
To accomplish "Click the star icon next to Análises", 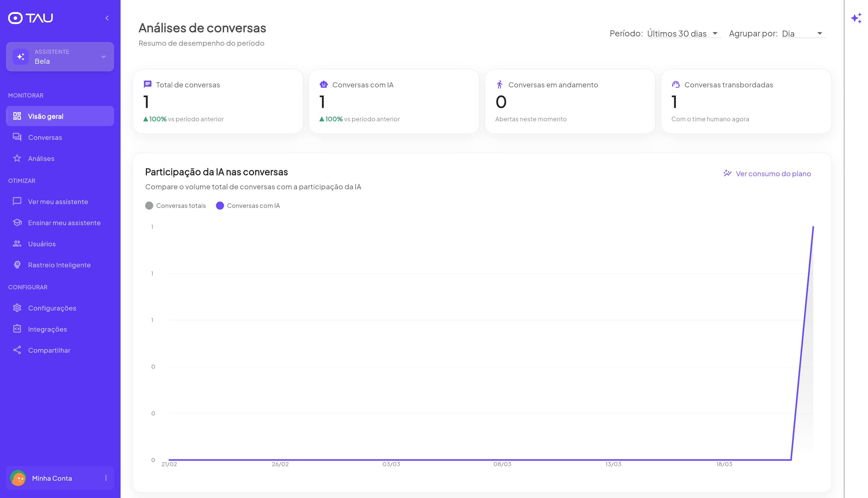I will pyautogui.click(x=17, y=158).
